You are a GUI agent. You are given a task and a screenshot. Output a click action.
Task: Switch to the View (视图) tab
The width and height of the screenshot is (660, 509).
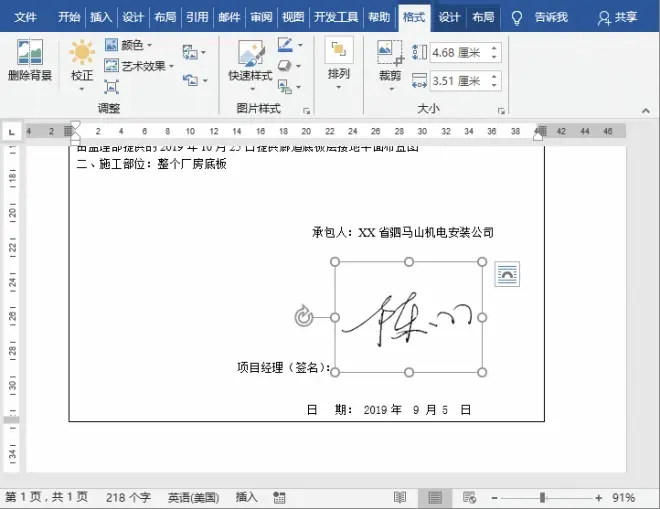click(293, 17)
